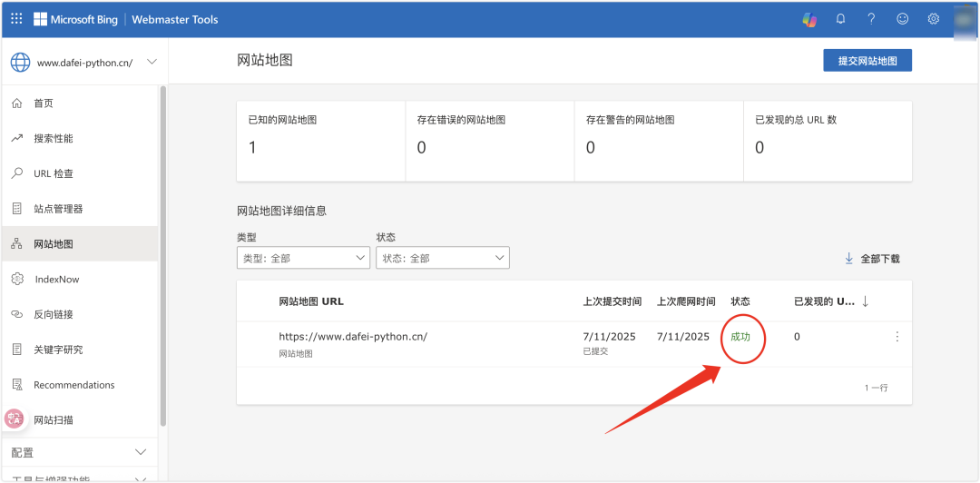Open the 状态: 全部 filter dropdown
980x483 pixels.
point(443,258)
